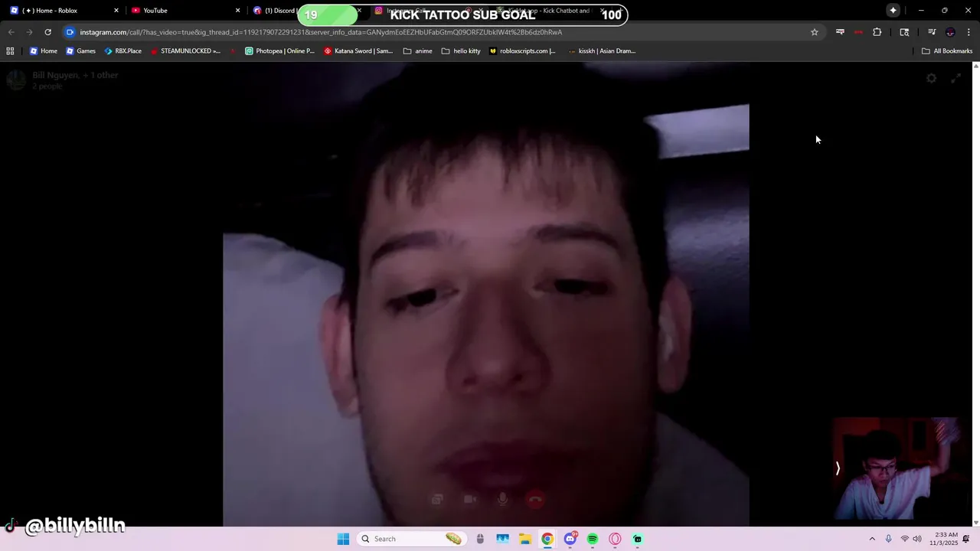Open the Games bookmark
980x551 pixels.
[x=80, y=51]
